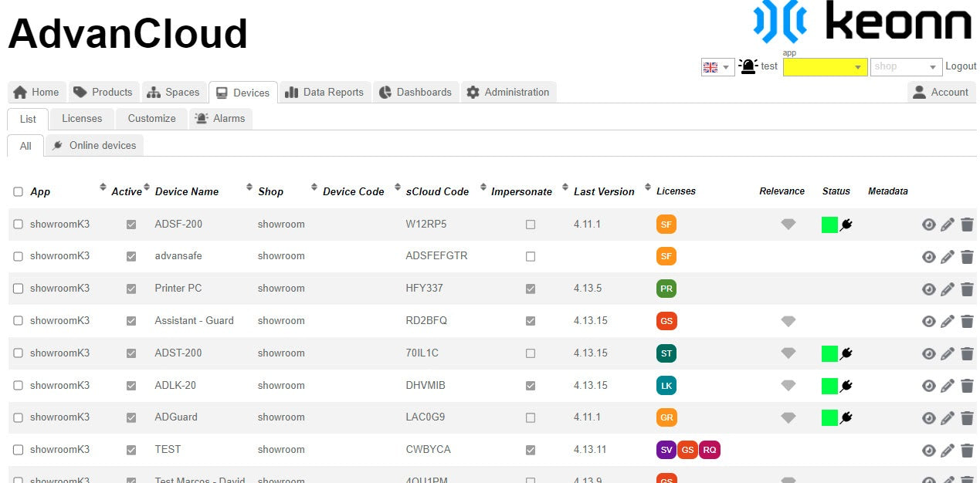The width and height of the screenshot is (980, 483).
Task: Edit the advansafe device
Action: pos(948,257)
